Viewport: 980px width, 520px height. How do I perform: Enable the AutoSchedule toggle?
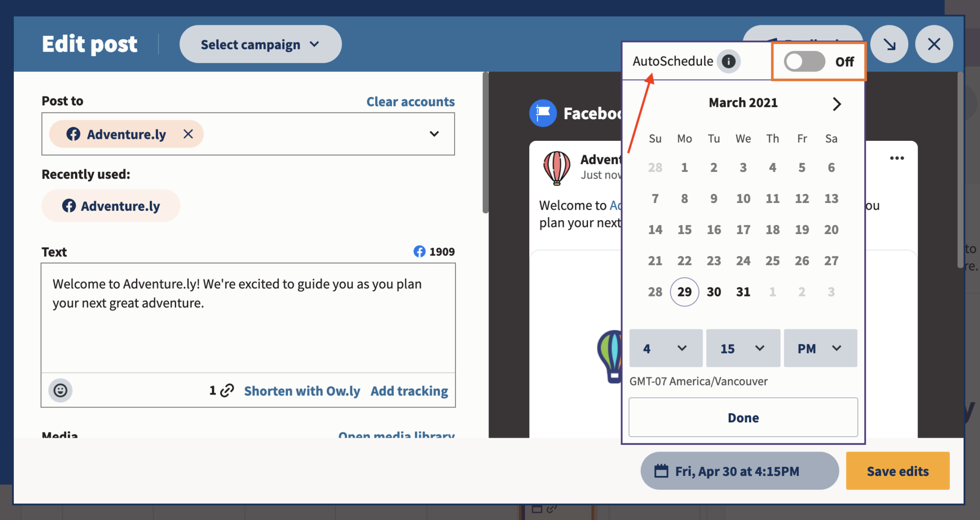coord(804,61)
